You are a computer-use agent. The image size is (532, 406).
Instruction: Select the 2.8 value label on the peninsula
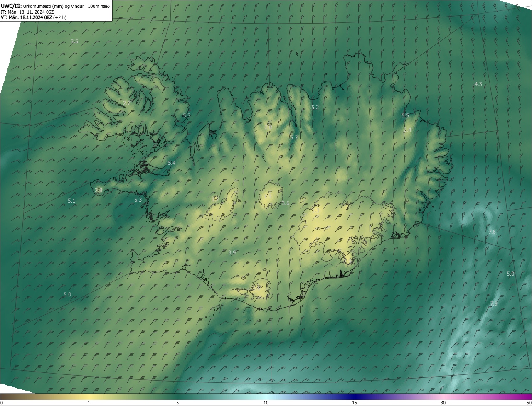click(x=99, y=190)
